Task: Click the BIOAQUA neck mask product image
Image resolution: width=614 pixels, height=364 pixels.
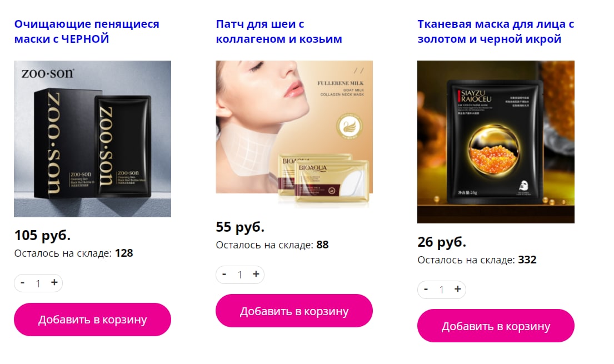Action: pyautogui.click(x=294, y=134)
